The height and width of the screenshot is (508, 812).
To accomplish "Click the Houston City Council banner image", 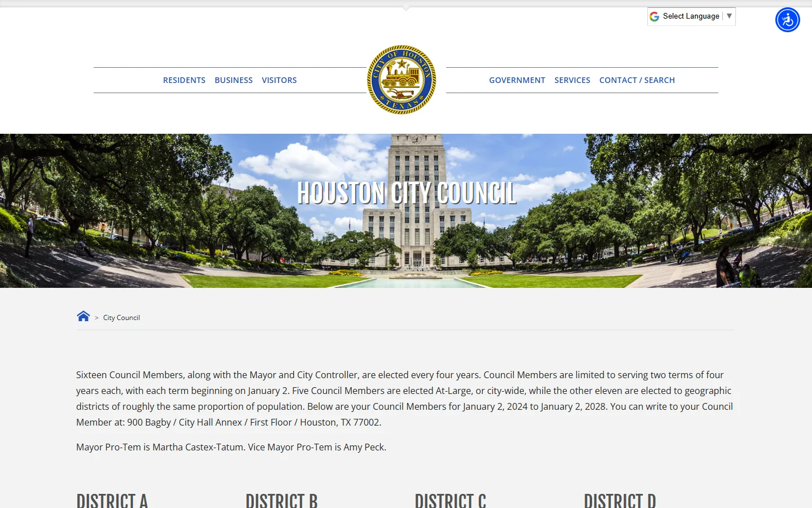I will click(x=406, y=211).
